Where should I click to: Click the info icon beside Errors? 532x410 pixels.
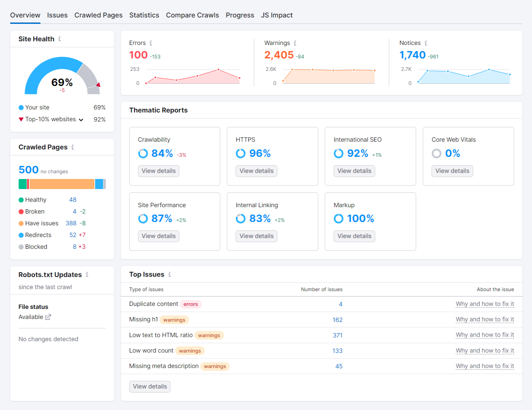pyautogui.click(x=151, y=43)
